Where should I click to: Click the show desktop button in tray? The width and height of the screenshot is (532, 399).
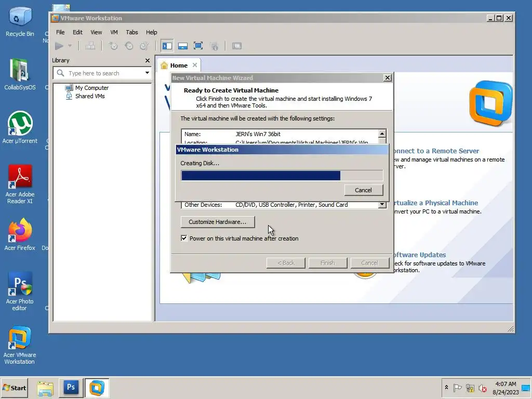click(x=526, y=388)
